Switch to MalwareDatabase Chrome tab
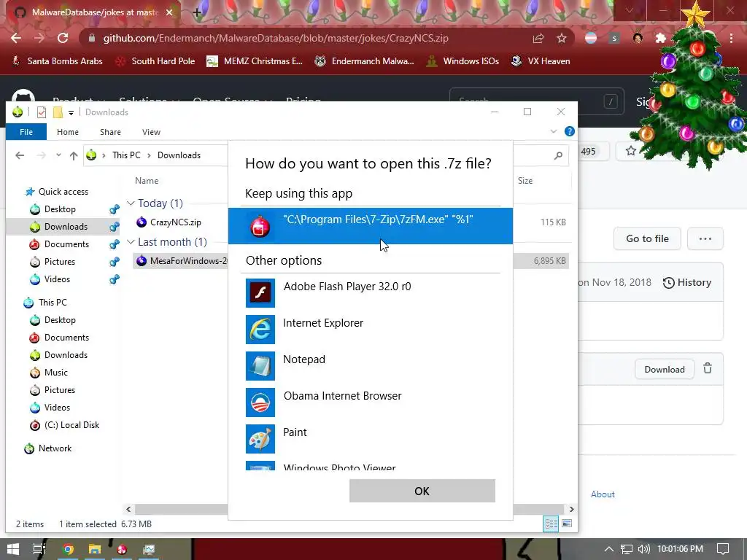747x560 pixels. tap(94, 12)
